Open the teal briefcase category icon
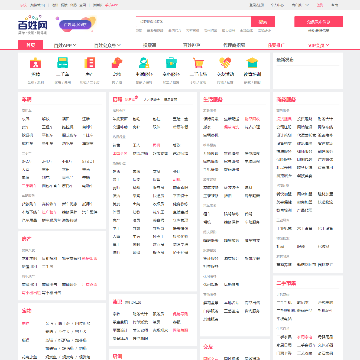This screenshot has width=360, height=360. click(x=171, y=63)
